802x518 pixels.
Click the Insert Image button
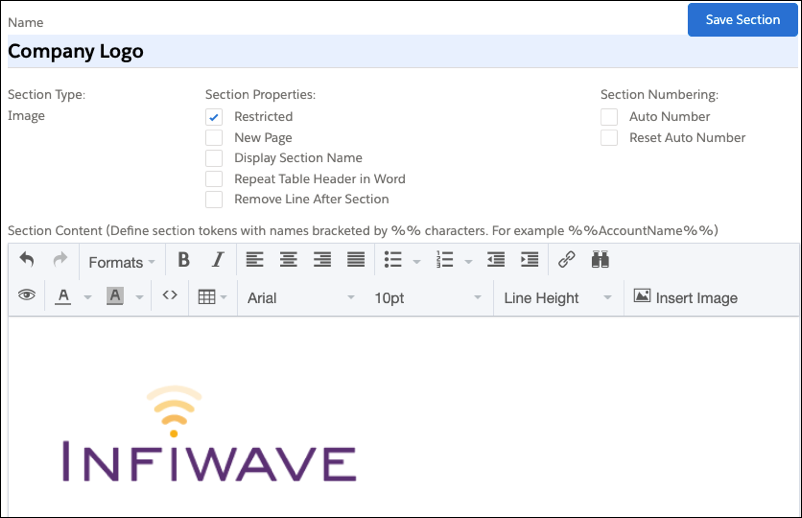[x=685, y=297]
